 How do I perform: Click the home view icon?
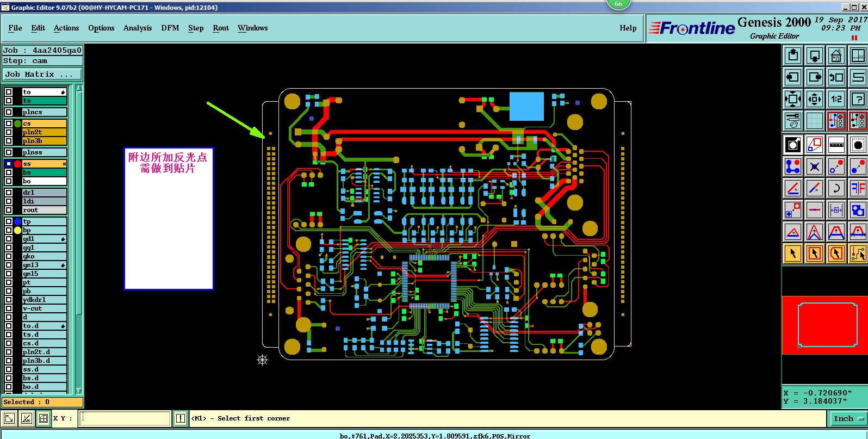click(x=836, y=55)
